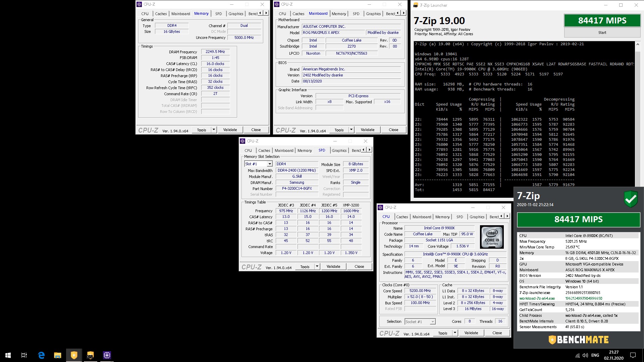Expand Tools dropdown in CPU-Z Memory window

[x=214, y=130]
